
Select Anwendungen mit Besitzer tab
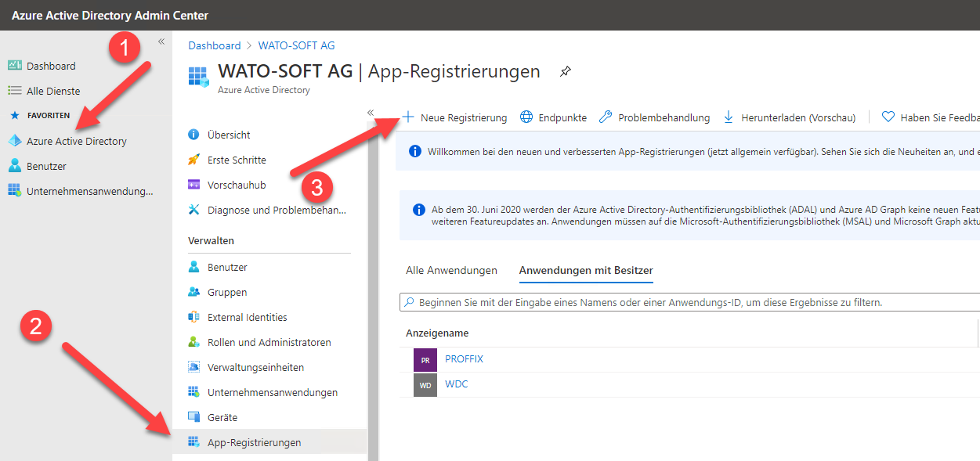(x=586, y=270)
